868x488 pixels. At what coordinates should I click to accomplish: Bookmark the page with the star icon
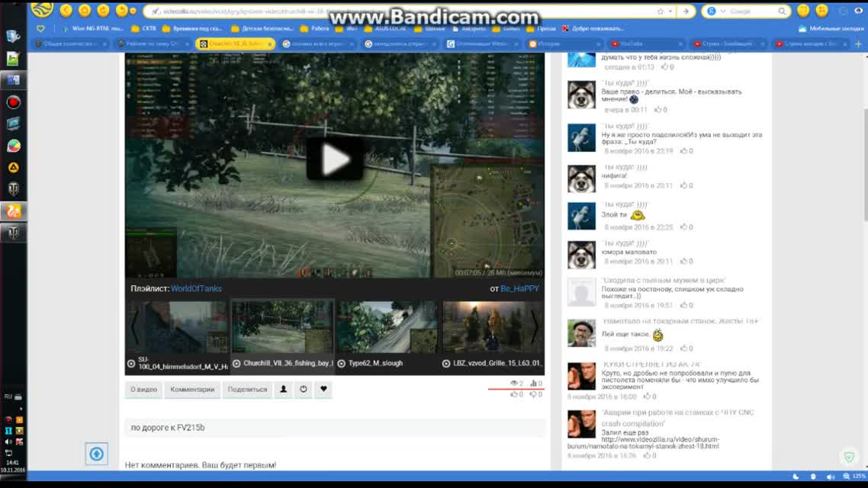(x=661, y=11)
